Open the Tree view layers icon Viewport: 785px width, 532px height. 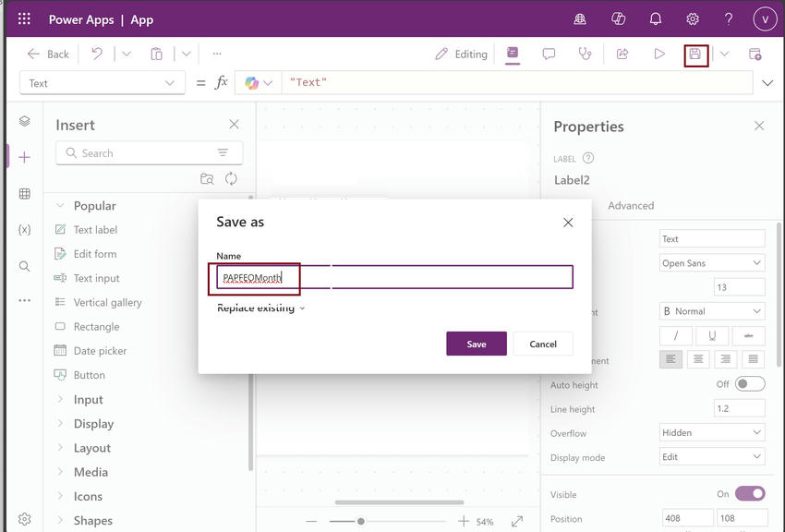click(24, 121)
